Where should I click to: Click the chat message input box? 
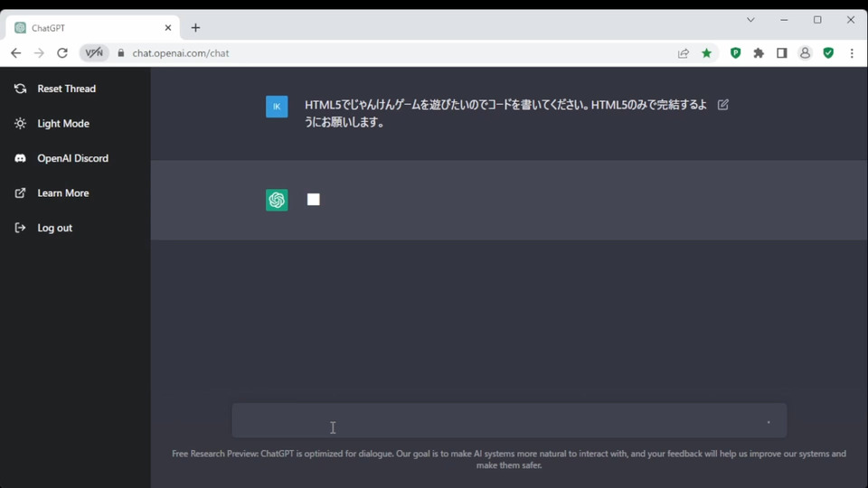pyautogui.click(x=509, y=420)
